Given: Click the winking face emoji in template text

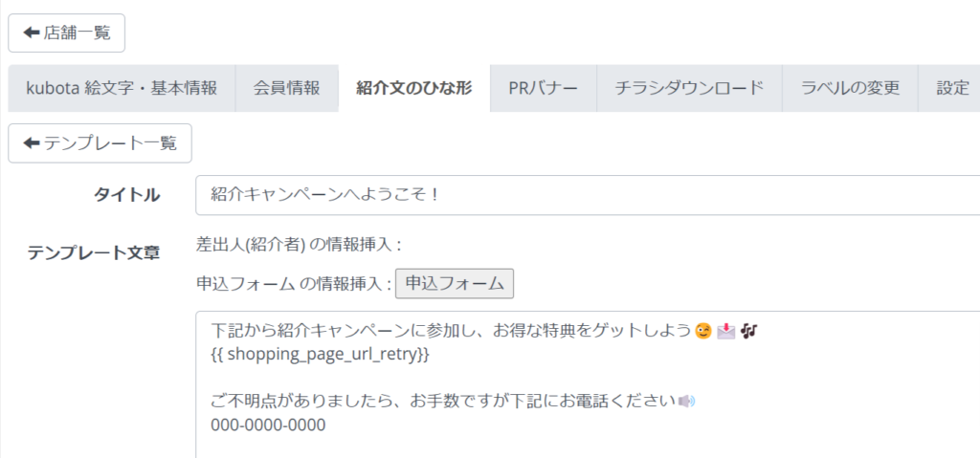Looking at the screenshot, I should pyautogui.click(x=703, y=331).
